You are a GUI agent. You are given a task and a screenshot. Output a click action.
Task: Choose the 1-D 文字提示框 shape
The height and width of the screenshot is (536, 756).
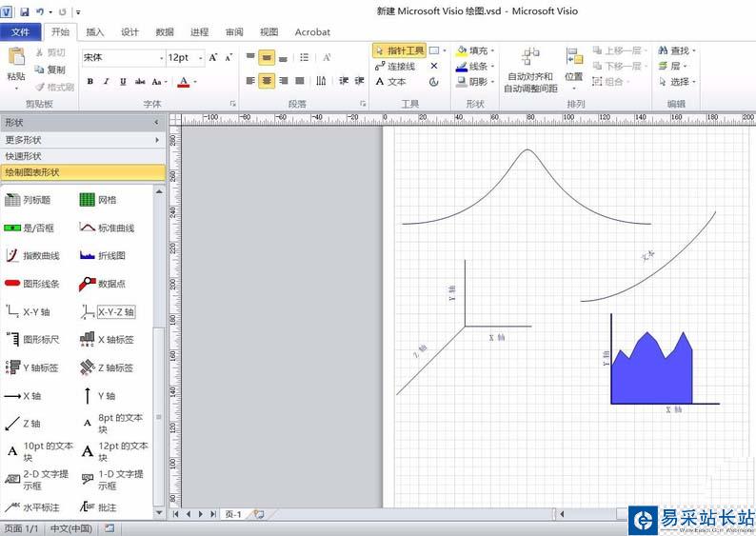pos(112,479)
